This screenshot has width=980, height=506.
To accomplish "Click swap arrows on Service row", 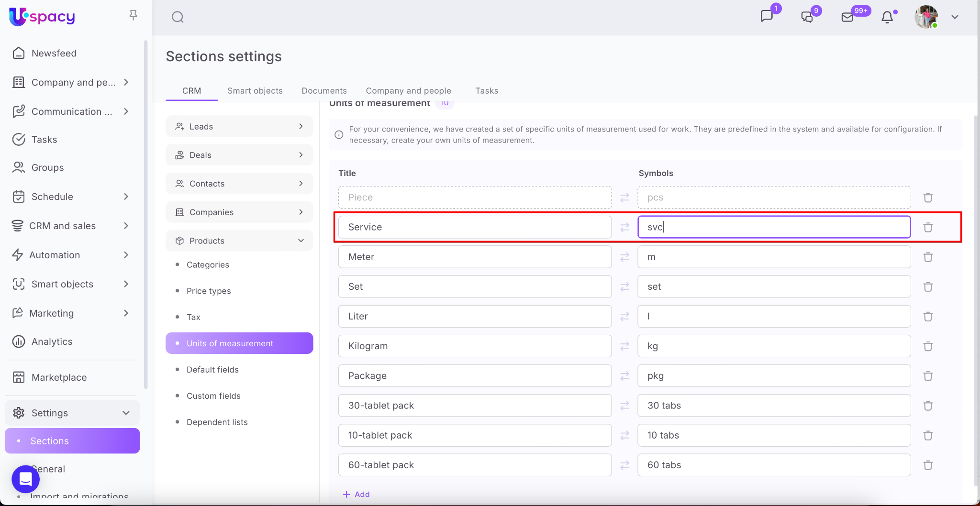I will point(624,228).
